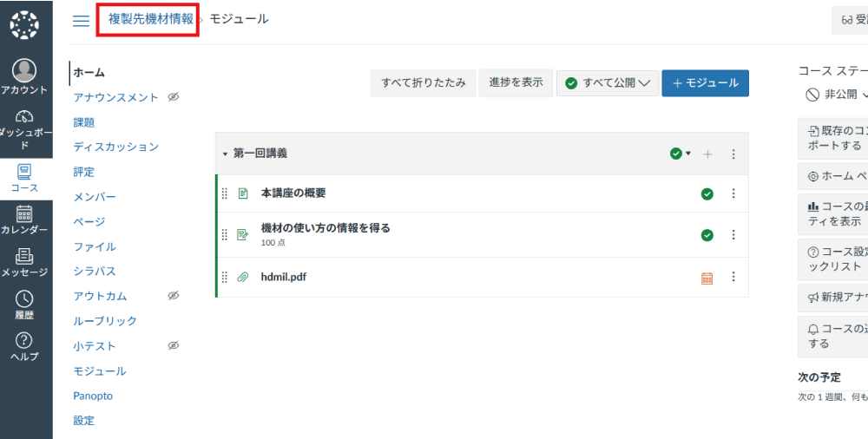Open the Canvas logo home icon
Screen dimensions: 868x439
click(24, 26)
